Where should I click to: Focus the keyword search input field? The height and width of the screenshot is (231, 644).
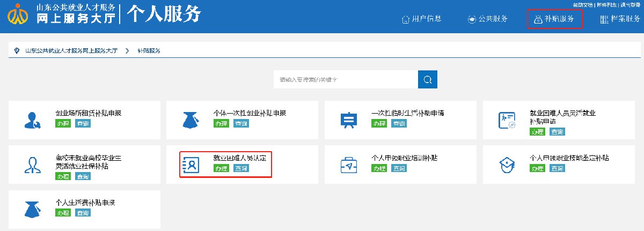(x=346, y=79)
